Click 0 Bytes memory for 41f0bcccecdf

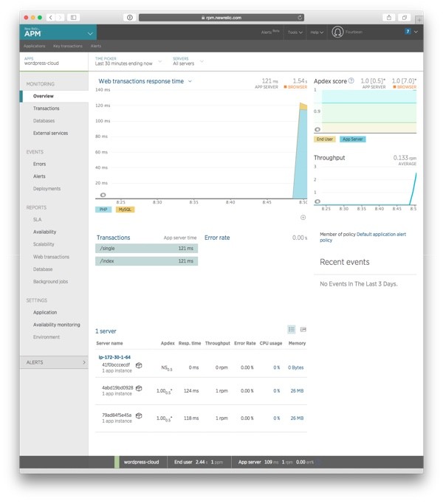295,367
